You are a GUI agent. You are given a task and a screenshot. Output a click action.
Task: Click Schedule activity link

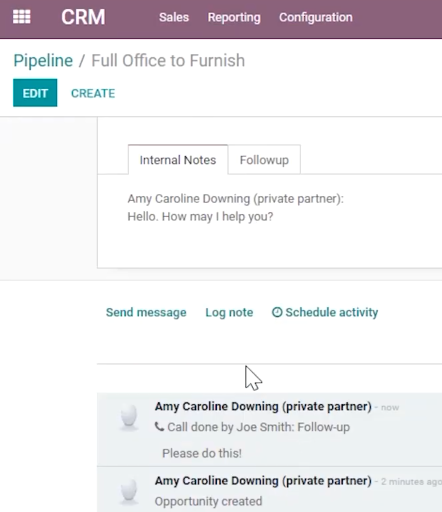[x=332, y=313]
